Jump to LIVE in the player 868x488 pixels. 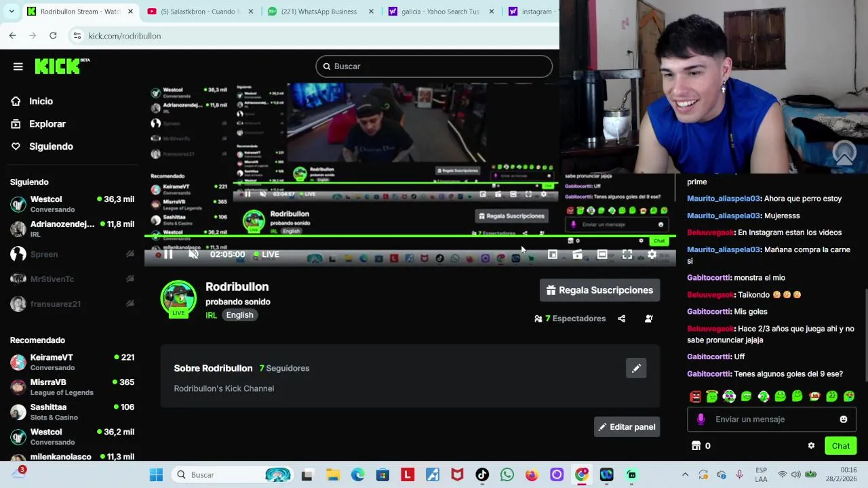tap(267, 255)
